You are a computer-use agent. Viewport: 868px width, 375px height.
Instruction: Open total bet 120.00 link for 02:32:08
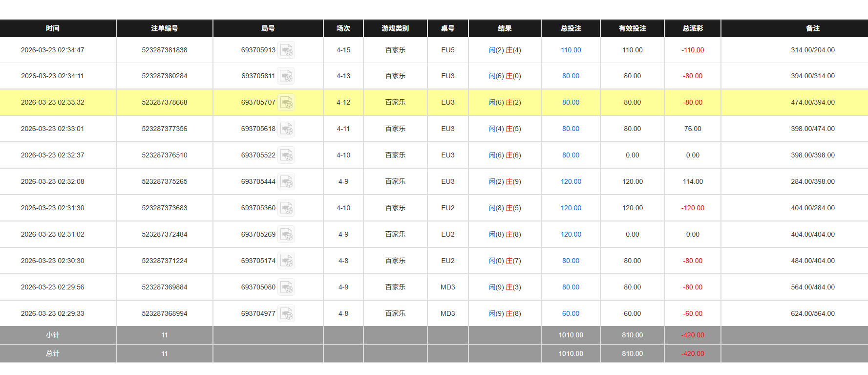(x=571, y=181)
